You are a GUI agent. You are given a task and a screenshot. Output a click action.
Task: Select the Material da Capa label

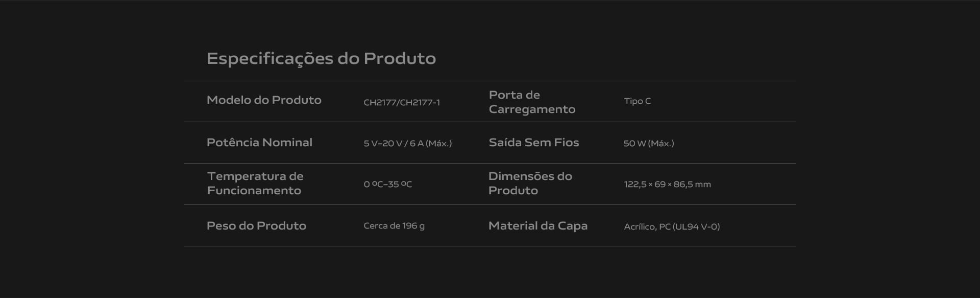point(538,226)
